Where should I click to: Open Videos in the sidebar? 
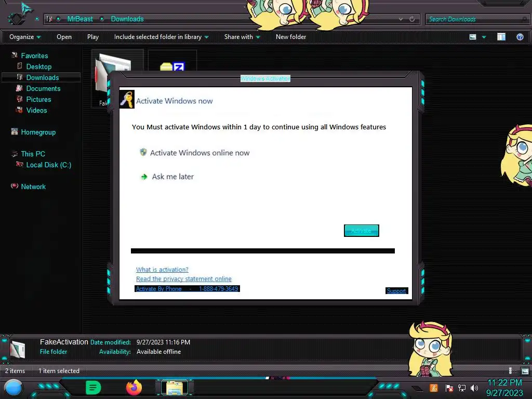pyautogui.click(x=37, y=110)
